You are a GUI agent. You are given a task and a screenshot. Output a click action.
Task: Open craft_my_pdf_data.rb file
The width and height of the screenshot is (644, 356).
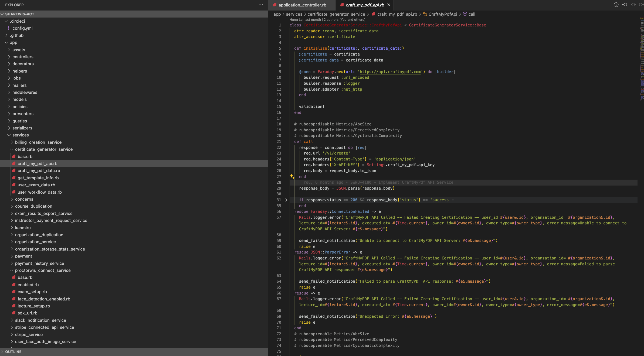coord(134,170)
